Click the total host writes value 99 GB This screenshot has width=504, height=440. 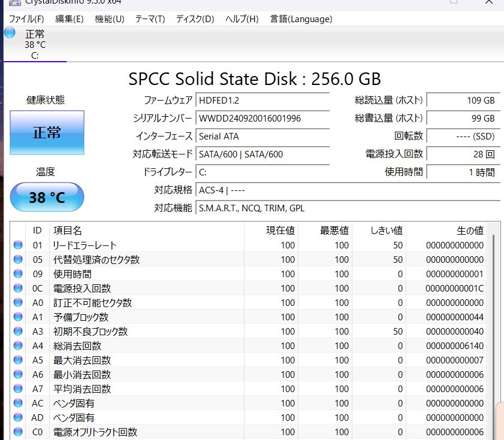click(x=463, y=118)
